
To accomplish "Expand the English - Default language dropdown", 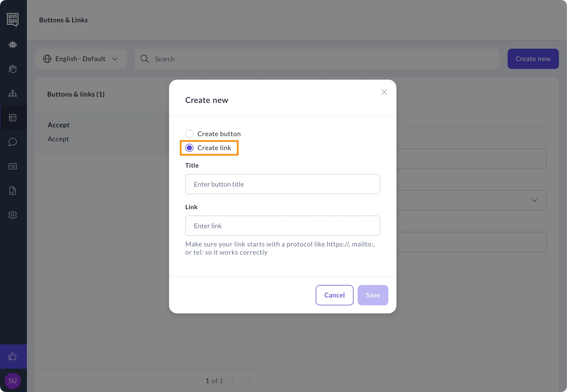I will pos(81,59).
